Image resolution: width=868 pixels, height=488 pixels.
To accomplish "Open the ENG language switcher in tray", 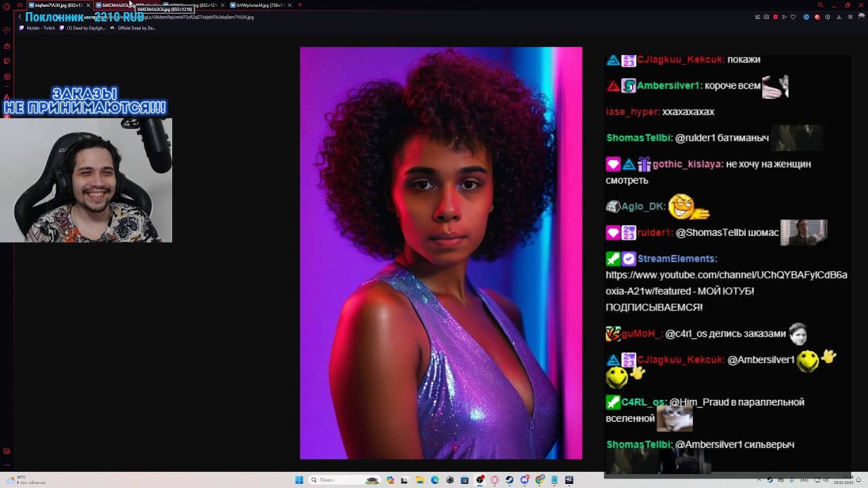I will pyautogui.click(x=804, y=480).
